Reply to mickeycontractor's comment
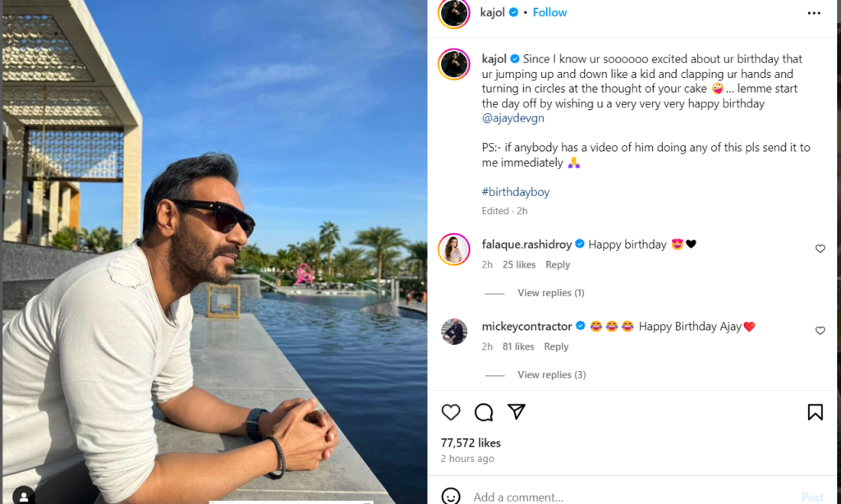The width and height of the screenshot is (841, 504). pyautogui.click(x=556, y=347)
